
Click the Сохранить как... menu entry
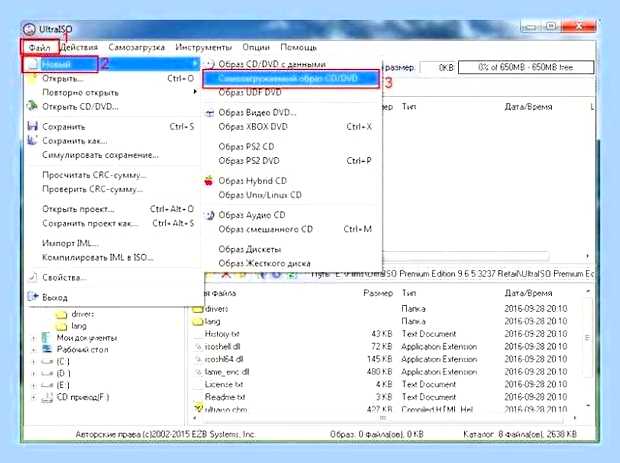point(113,141)
